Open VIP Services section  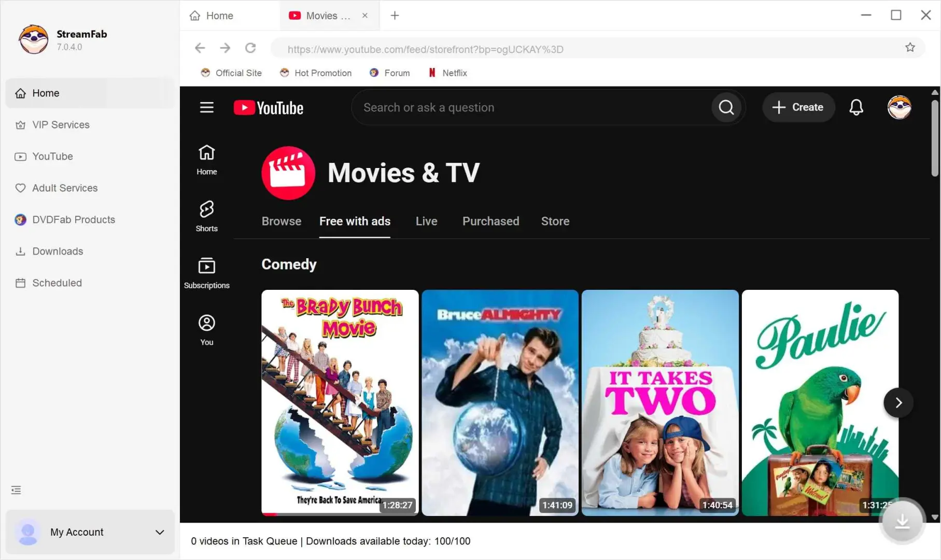(x=90, y=125)
